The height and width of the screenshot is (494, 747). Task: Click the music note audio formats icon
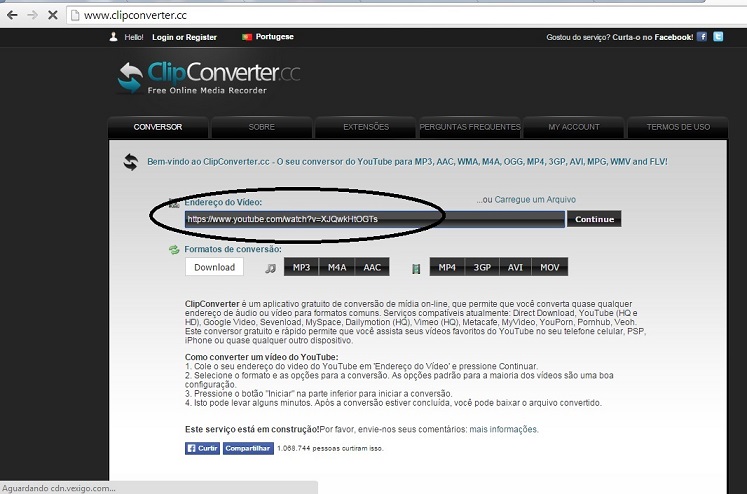(x=271, y=269)
